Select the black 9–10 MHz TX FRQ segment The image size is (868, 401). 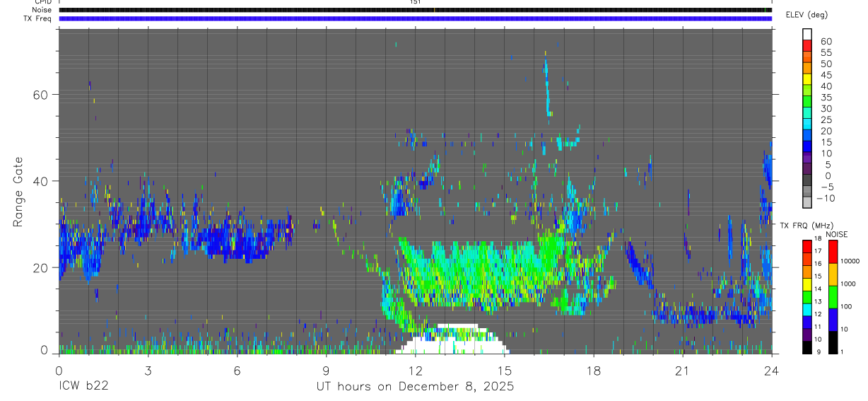tap(807, 347)
